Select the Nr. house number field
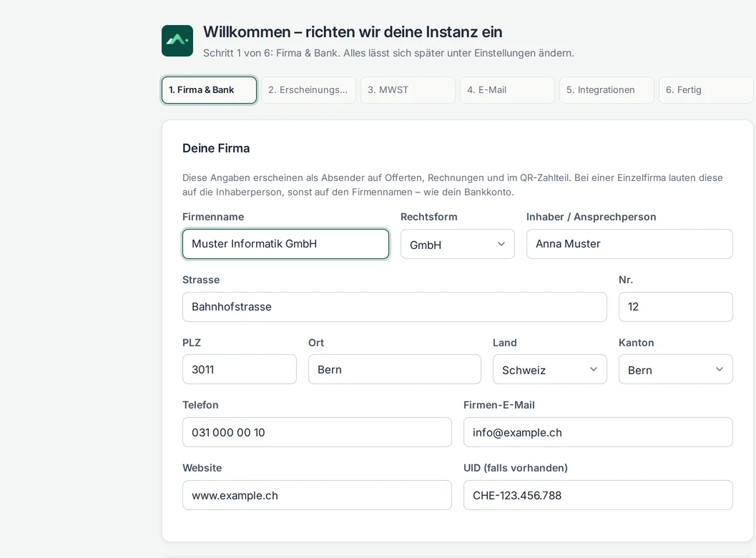Viewport: 756px width, 558px height. pos(675,307)
